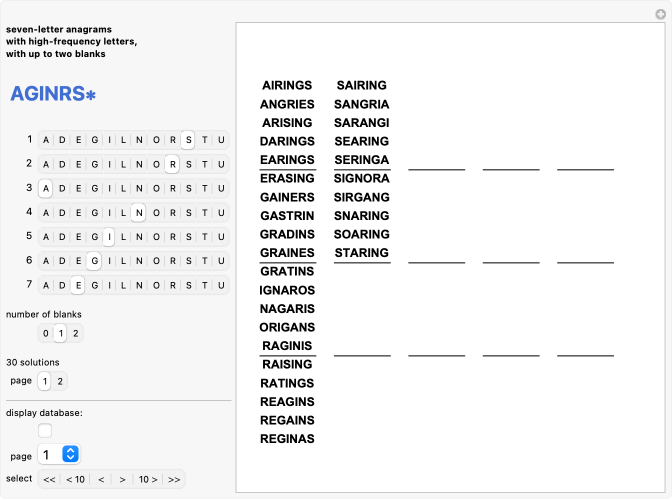This screenshot has width=672, height=500.
Task: Set number of blanks to 2
Action: coord(76,333)
